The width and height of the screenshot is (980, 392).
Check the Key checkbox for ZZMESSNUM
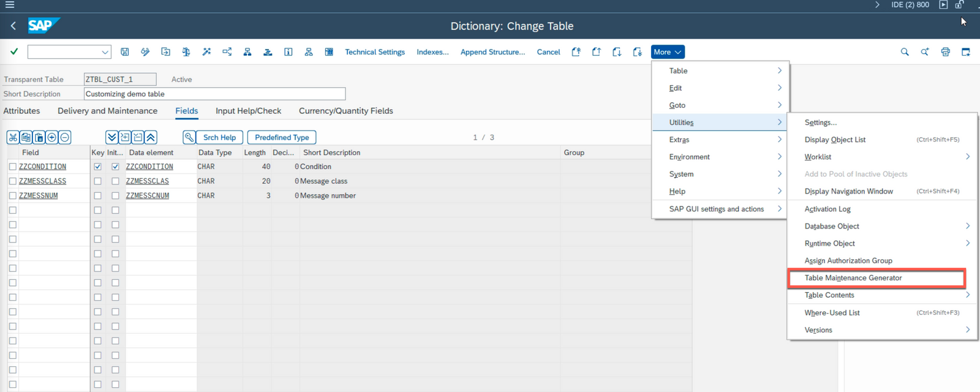point(97,196)
